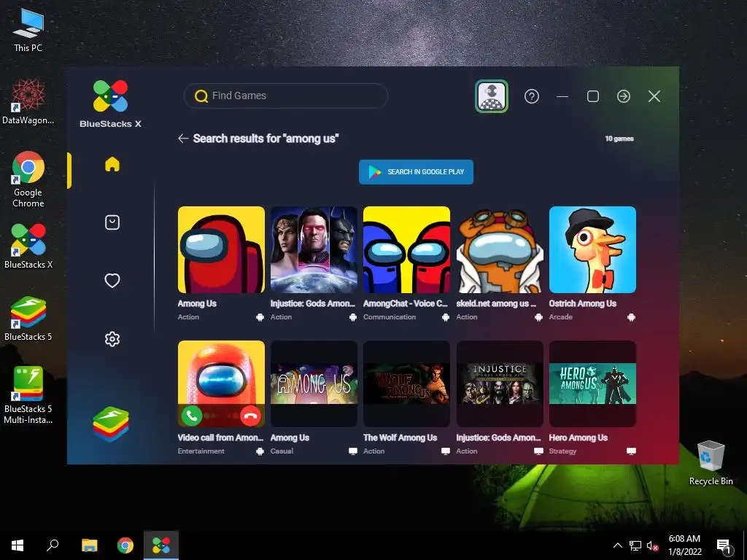Open the skeld.net among us thumbnail
Viewport: 747px width, 560px height.
tap(499, 249)
